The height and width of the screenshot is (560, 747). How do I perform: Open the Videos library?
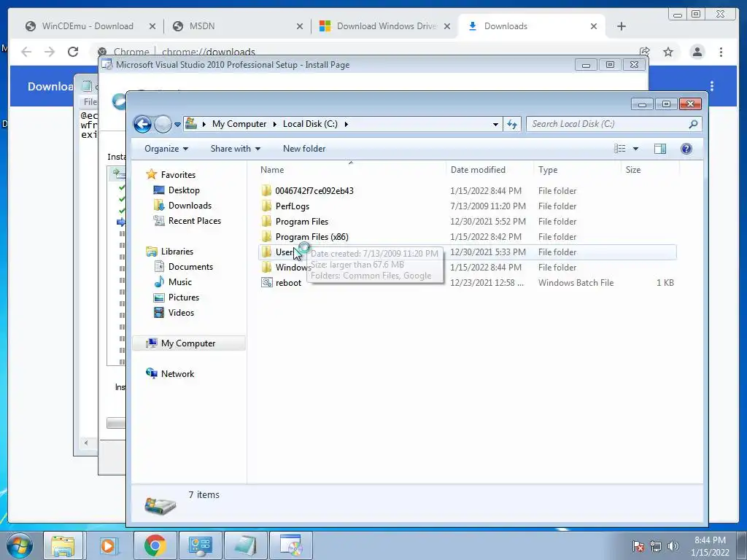(x=181, y=312)
